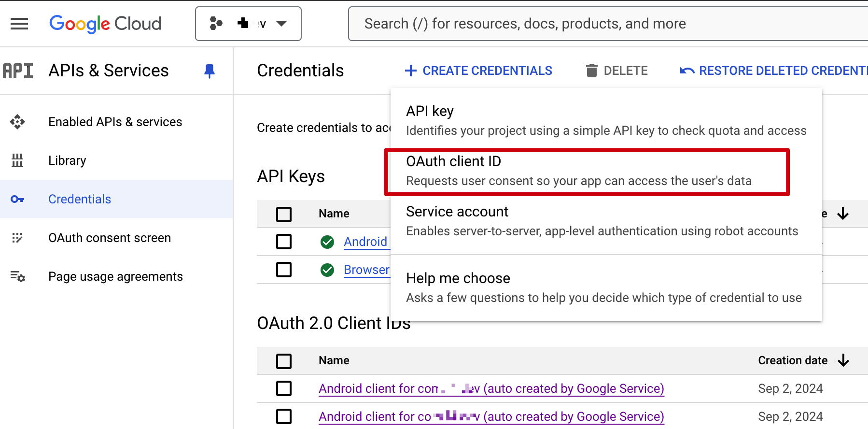Click the Delete trash can icon
Screen dimensions: 868x429
point(591,71)
